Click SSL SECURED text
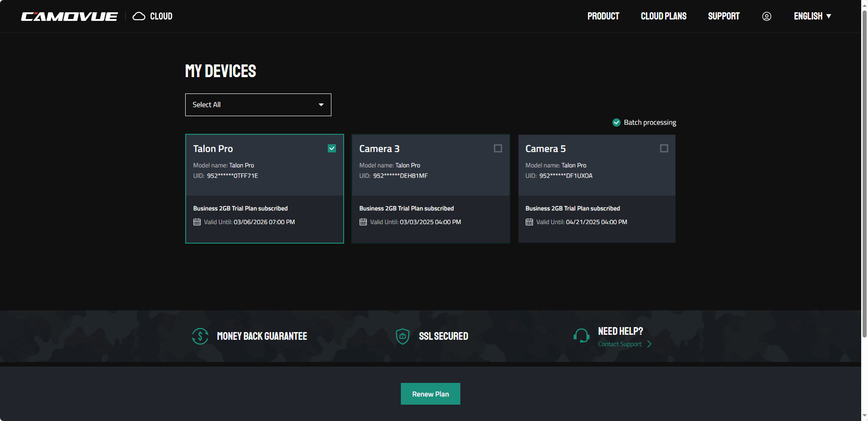 click(x=444, y=336)
